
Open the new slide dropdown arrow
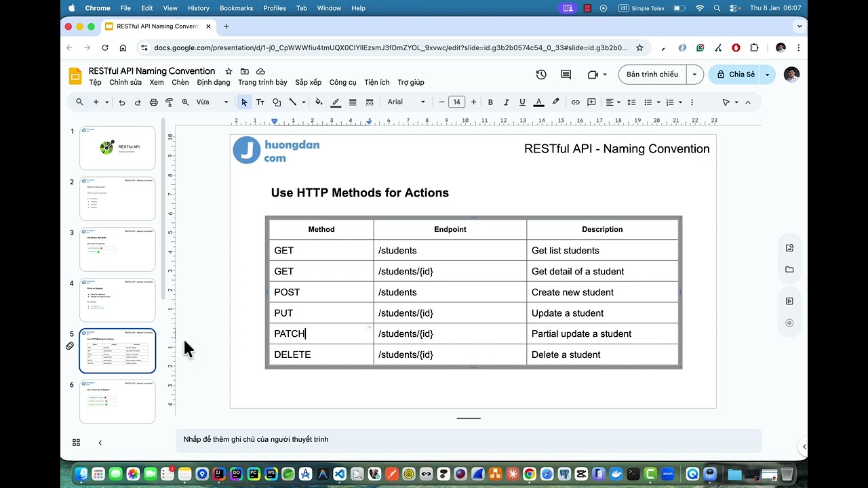pos(107,102)
